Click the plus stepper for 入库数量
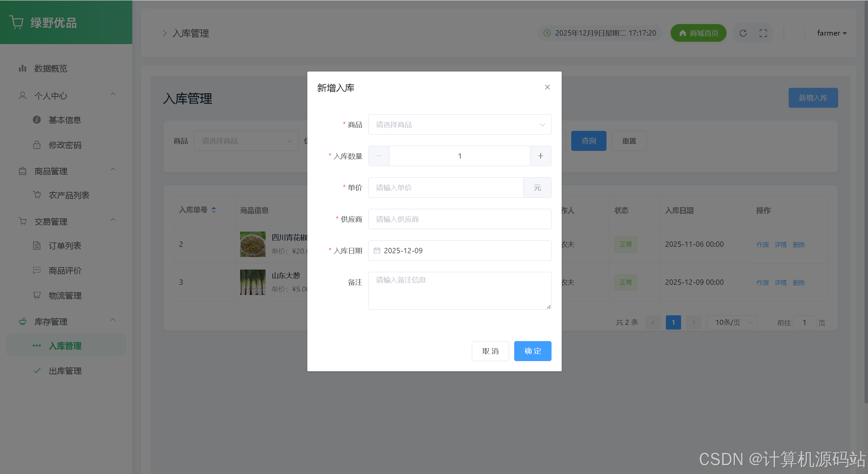 click(x=541, y=156)
